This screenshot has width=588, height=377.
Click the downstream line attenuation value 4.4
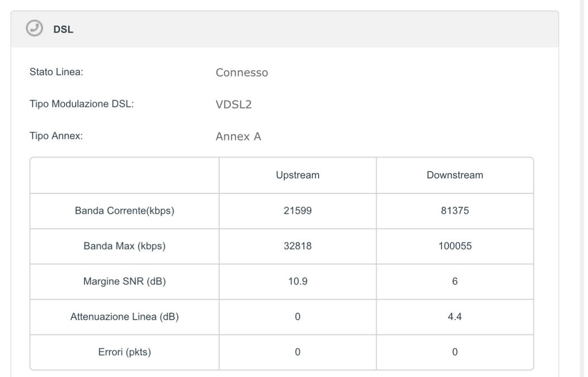pyautogui.click(x=455, y=317)
